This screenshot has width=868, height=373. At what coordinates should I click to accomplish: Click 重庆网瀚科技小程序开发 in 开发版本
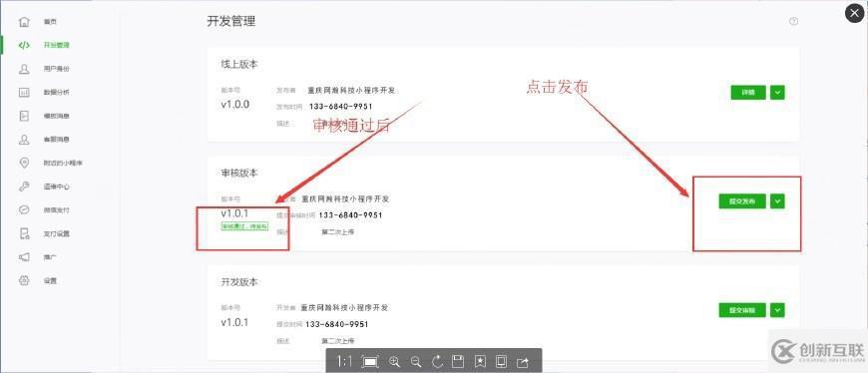pyautogui.click(x=343, y=307)
